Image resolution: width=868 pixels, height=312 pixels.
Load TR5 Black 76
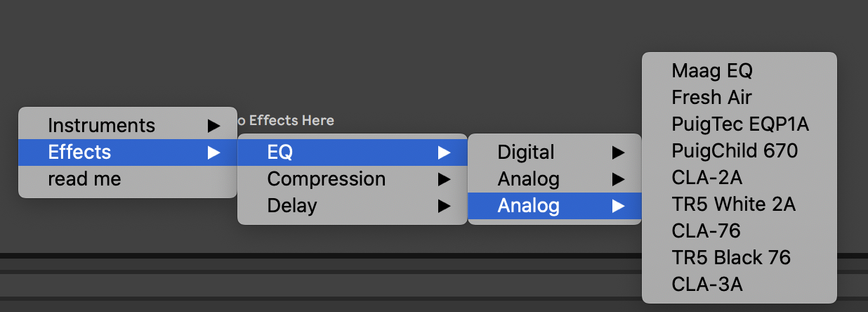click(x=731, y=258)
